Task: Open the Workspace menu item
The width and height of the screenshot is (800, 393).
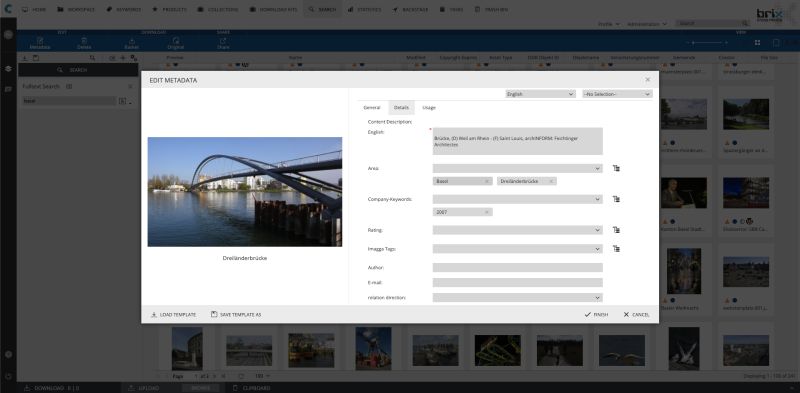Action: [x=76, y=9]
